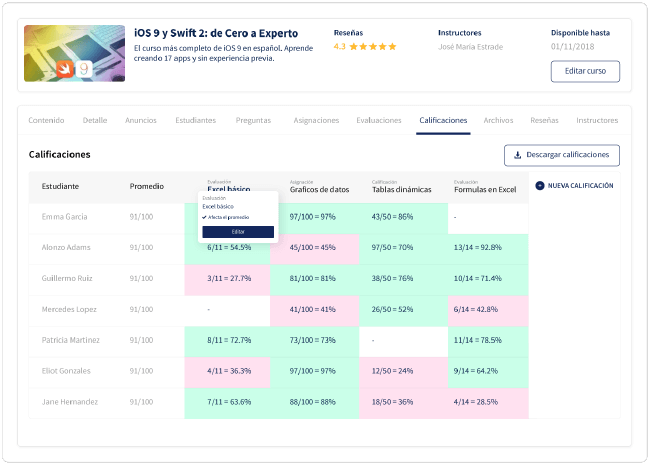Click the grade cell 4/14 = 28.5%
650x464 pixels.
coord(488,402)
